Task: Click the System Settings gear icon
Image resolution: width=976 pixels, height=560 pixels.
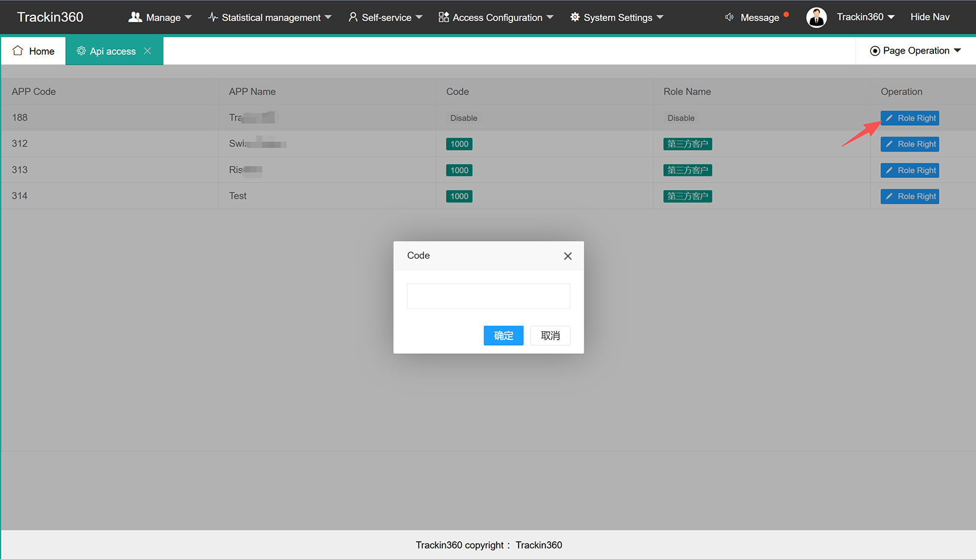Action: [575, 17]
